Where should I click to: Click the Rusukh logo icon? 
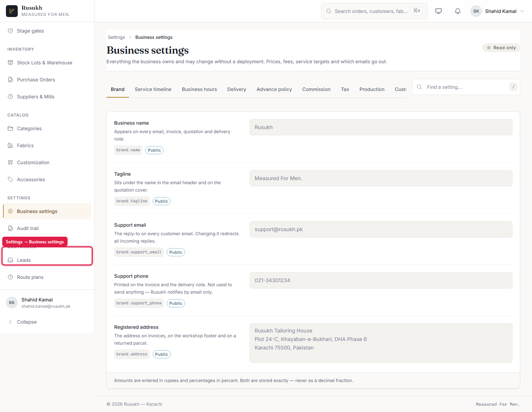pyautogui.click(x=12, y=11)
